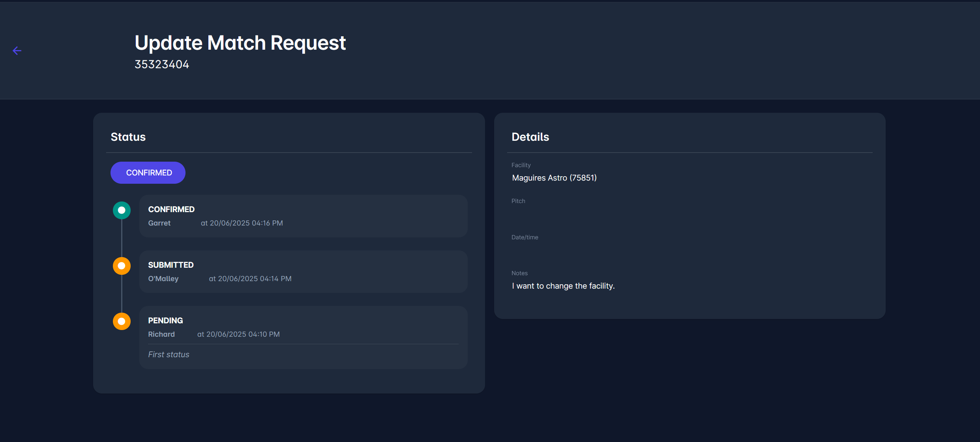This screenshot has height=442, width=980.
Task: Click the name O'Malley in submitted entry
Action: (163, 279)
